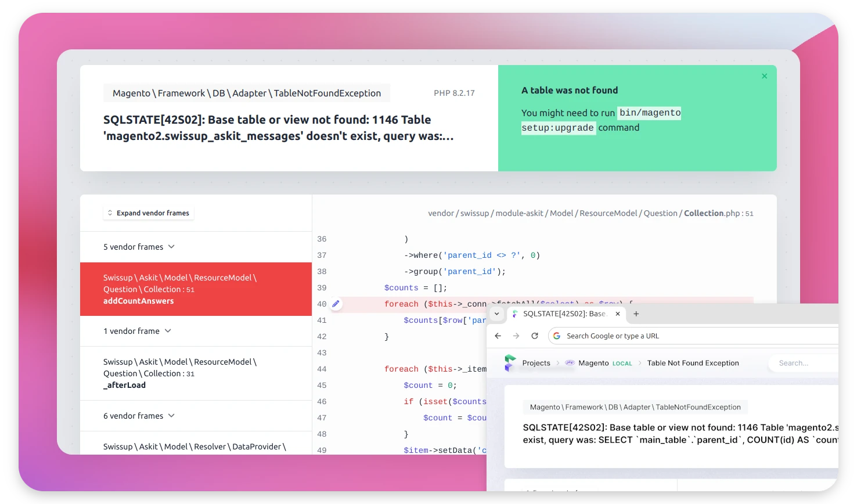This screenshot has width=857, height=504.
Task: Click the PHP 8.2.17 version label
Action: point(454,93)
